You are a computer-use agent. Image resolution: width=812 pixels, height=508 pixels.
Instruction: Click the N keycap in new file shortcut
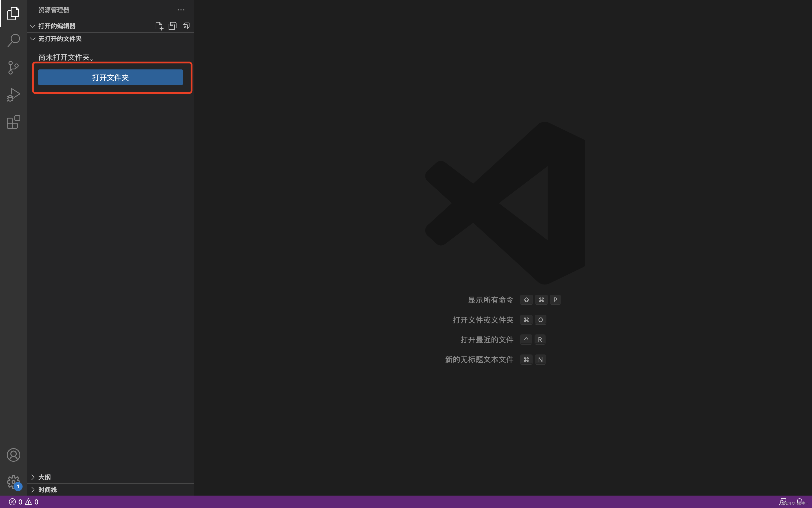point(540,360)
